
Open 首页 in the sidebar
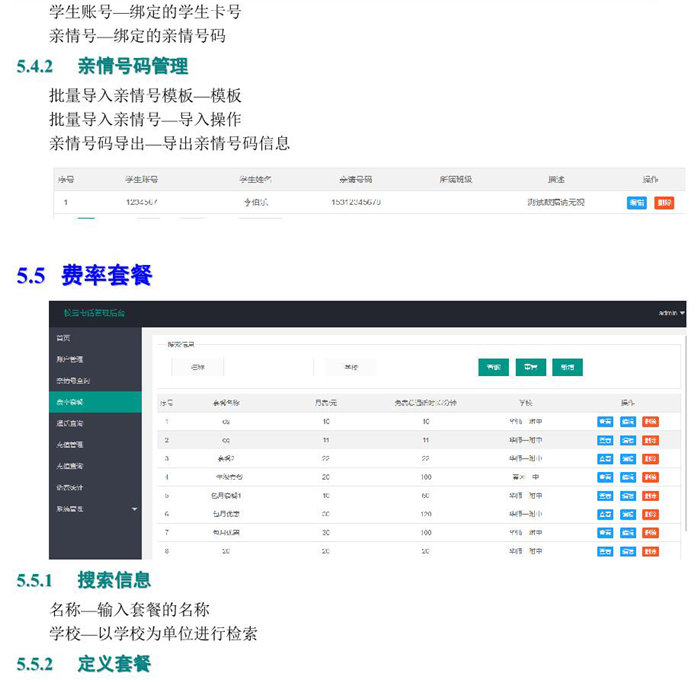tap(64, 338)
